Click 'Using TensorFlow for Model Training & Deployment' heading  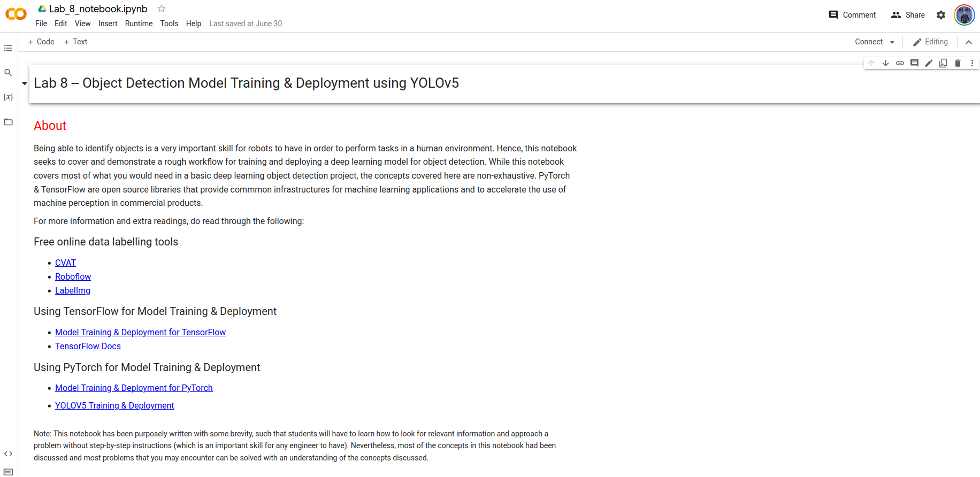(155, 311)
